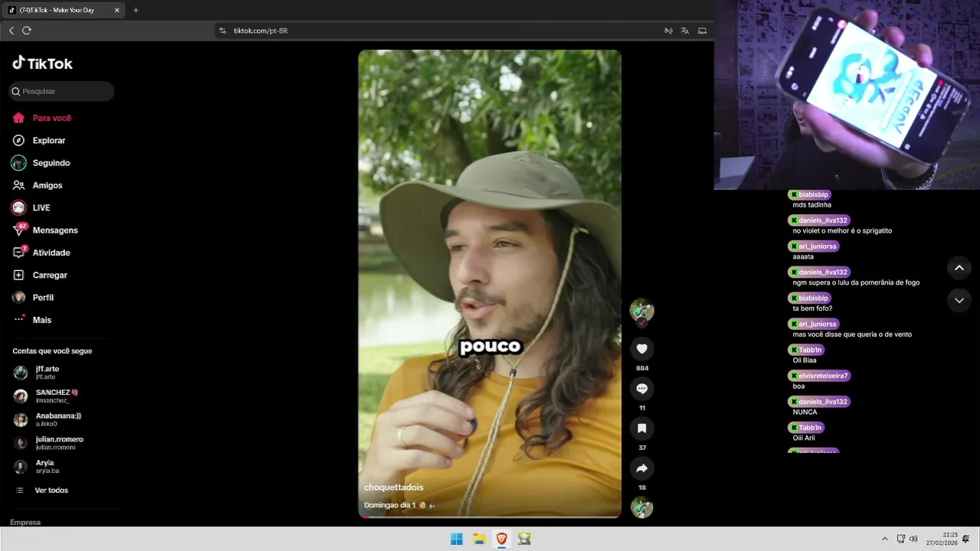Image resolution: width=980 pixels, height=551 pixels.
Task: Bookmark the video to favorites
Action: (642, 429)
